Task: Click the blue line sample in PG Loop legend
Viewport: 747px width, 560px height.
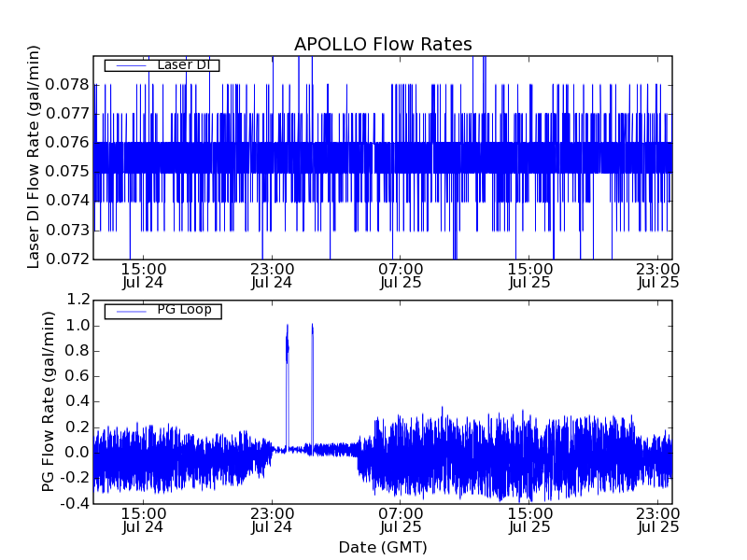Action: [x=129, y=311]
